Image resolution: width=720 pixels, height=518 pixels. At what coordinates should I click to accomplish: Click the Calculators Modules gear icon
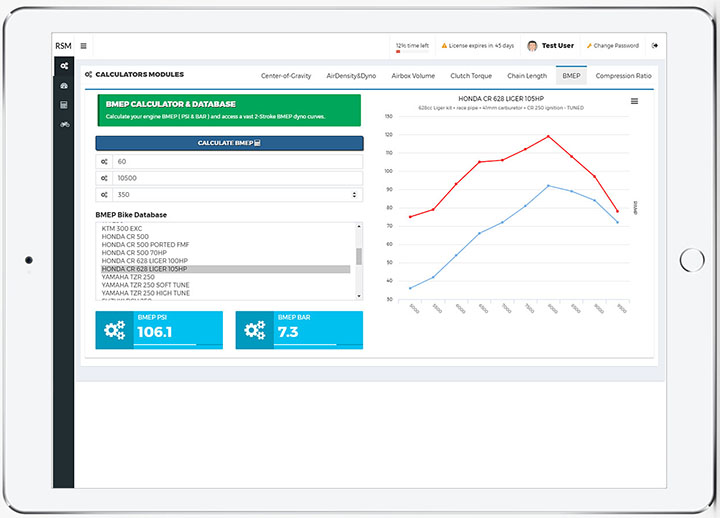(88, 74)
